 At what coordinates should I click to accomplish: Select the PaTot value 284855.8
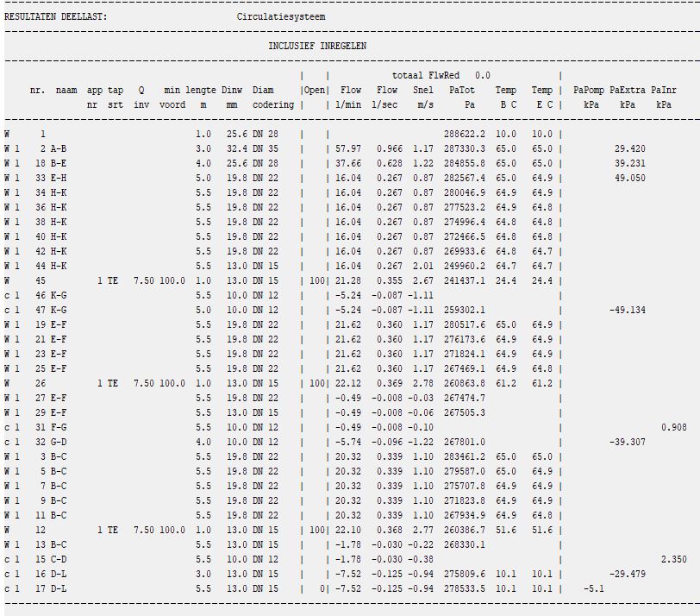pos(465,164)
